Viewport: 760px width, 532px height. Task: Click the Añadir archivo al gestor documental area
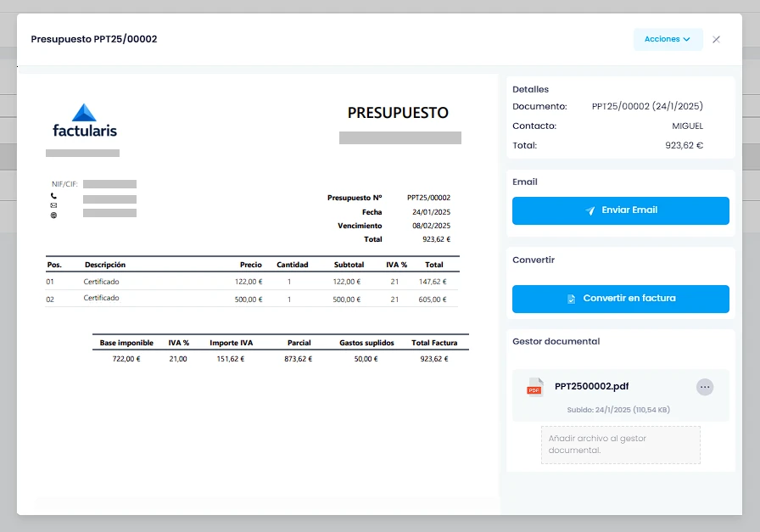pos(621,445)
